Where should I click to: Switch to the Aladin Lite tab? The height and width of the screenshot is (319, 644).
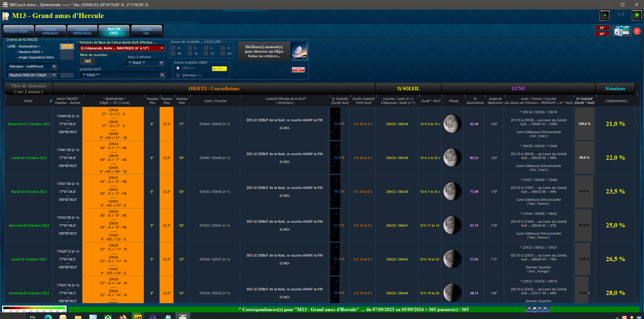click(x=146, y=31)
